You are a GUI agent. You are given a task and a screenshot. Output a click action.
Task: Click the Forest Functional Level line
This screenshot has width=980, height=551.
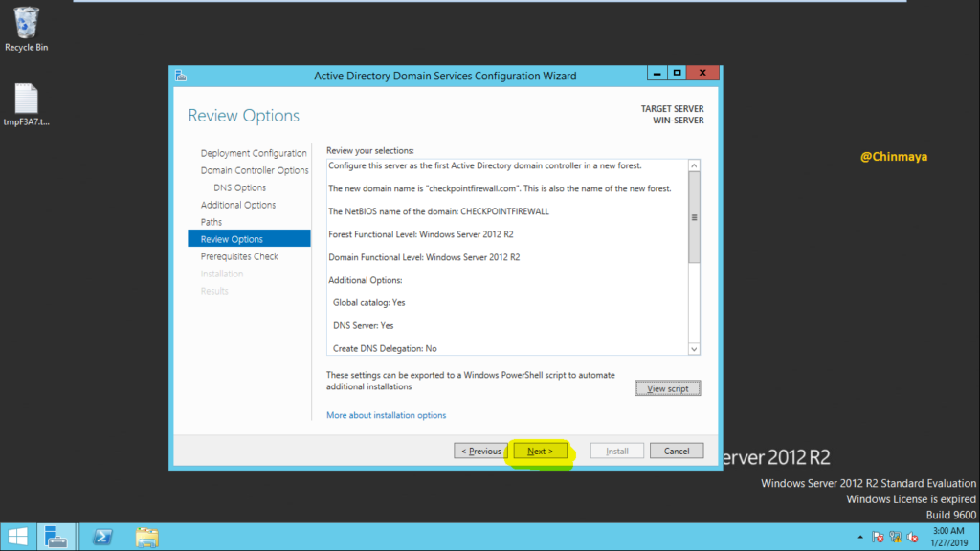[x=421, y=234]
